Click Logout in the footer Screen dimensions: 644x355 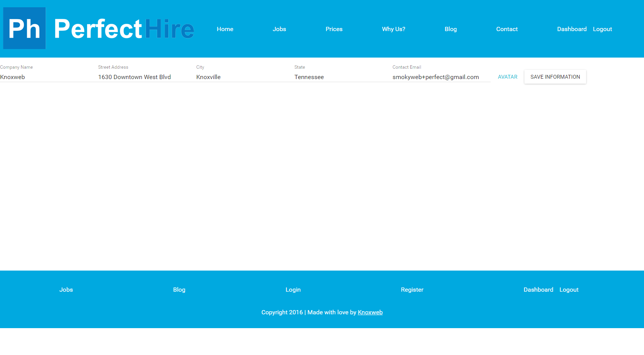click(x=569, y=290)
